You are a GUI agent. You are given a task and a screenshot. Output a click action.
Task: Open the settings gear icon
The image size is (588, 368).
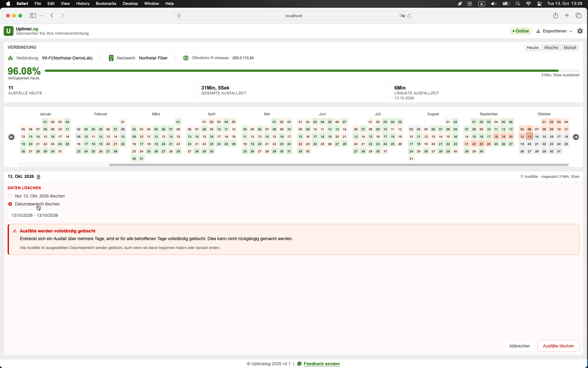(x=580, y=31)
